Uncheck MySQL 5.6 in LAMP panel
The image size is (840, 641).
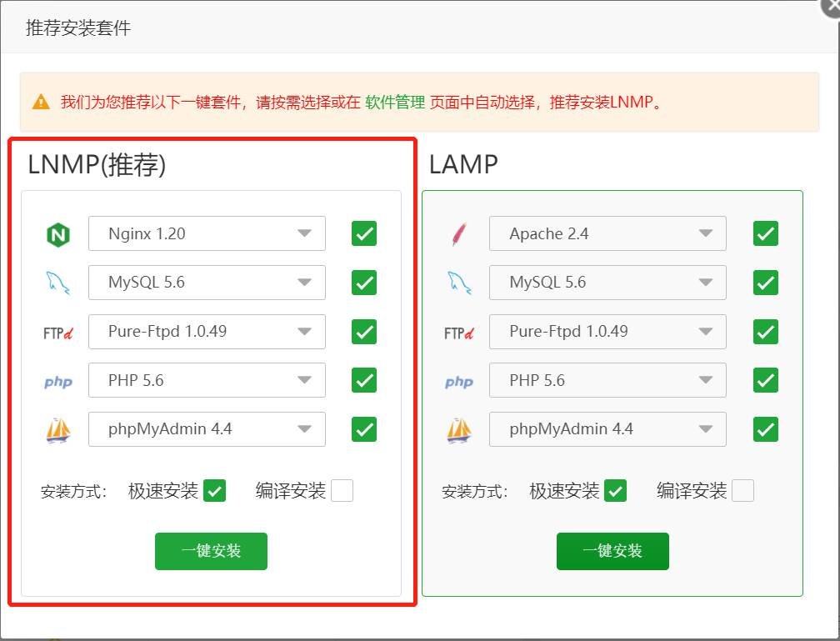click(x=766, y=283)
